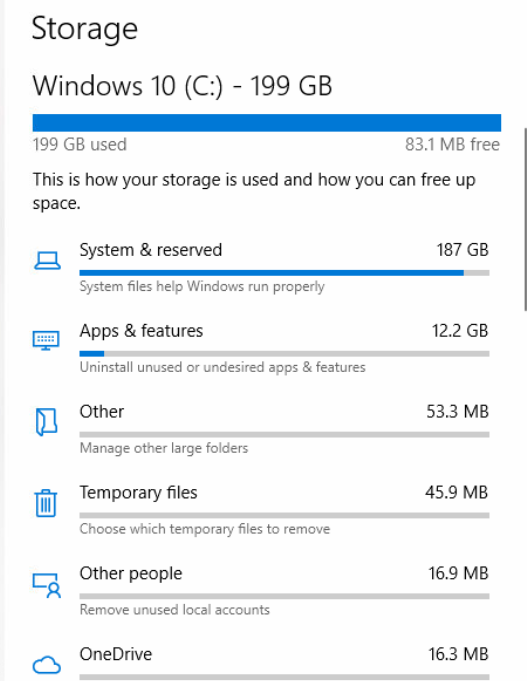Click the 187 GB size value
Viewport: 527px width, 681px height.
click(462, 250)
